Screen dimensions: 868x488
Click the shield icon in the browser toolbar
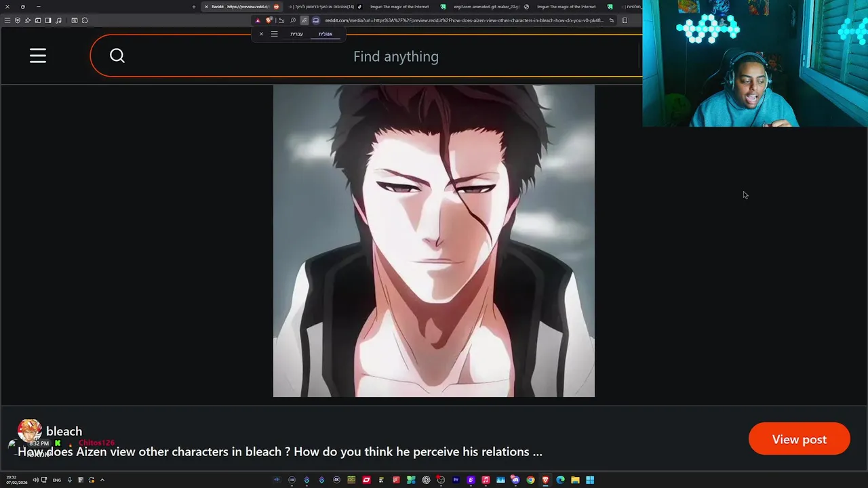click(x=18, y=20)
